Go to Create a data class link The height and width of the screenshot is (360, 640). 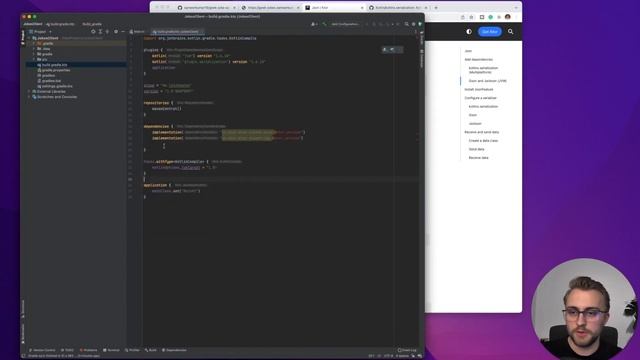[x=483, y=141]
